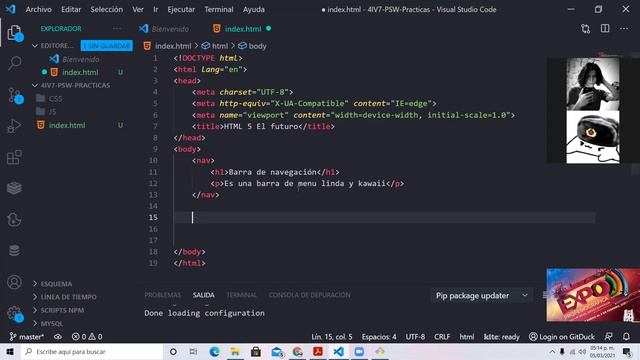
Task: Open Microsoft Edge from the taskbar
Action: 214,351
